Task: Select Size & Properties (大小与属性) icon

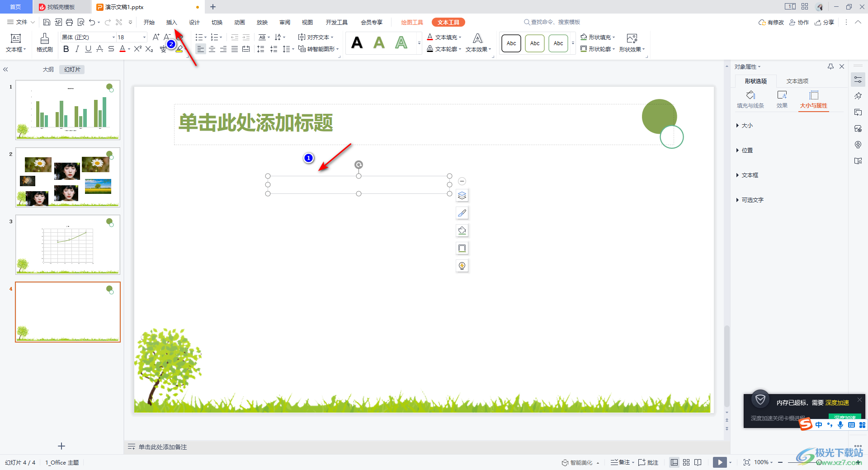Action: click(x=814, y=99)
